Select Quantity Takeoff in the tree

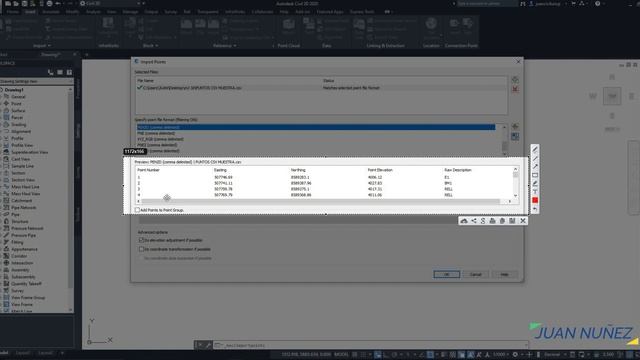point(26,284)
